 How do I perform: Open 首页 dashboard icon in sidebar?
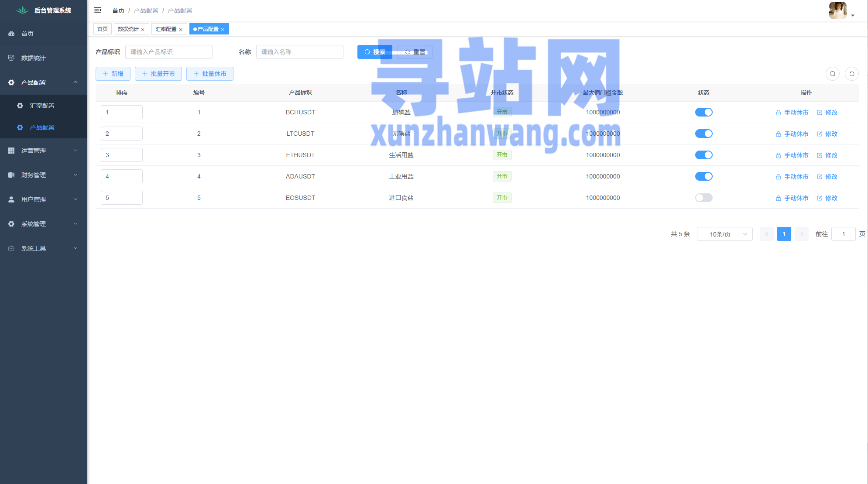(12, 34)
